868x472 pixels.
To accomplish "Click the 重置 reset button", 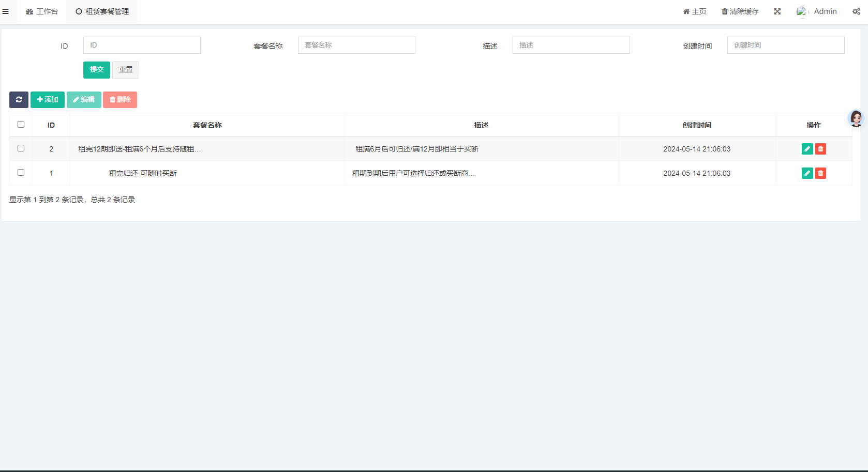I will 126,70.
